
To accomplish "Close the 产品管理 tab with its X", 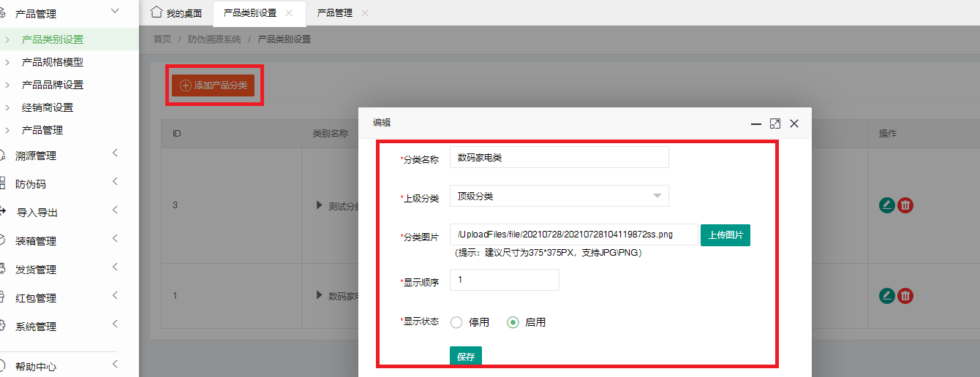I will point(365,13).
